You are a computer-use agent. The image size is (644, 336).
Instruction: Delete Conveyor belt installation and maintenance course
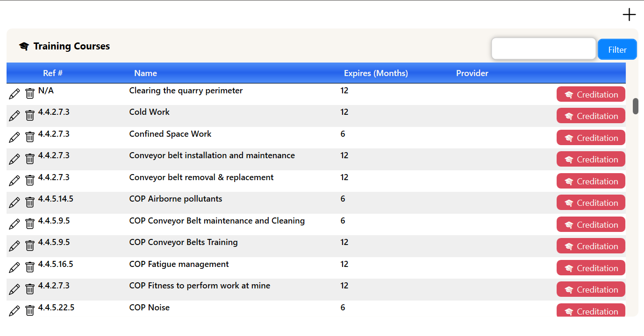[30, 159]
